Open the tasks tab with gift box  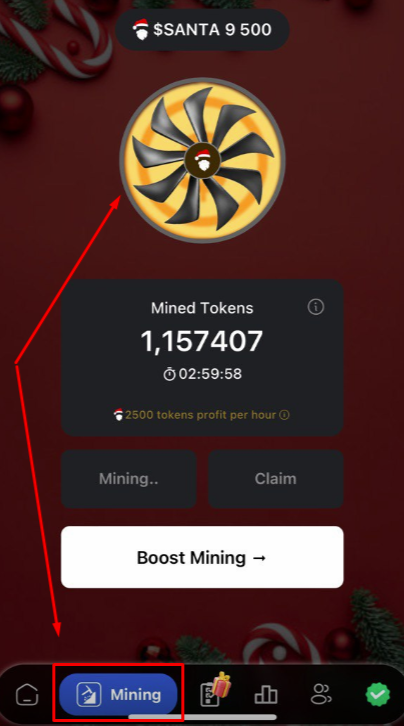click(x=214, y=691)
